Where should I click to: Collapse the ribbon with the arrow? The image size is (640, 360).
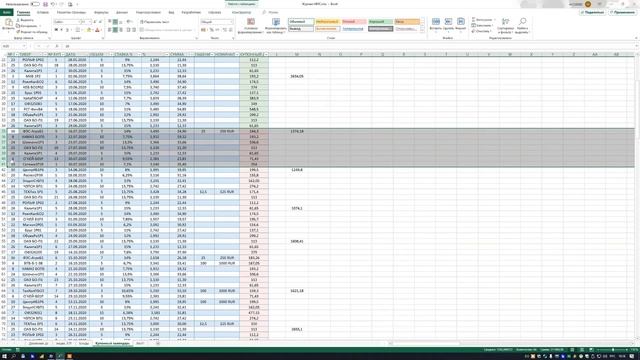coord(636,38)
